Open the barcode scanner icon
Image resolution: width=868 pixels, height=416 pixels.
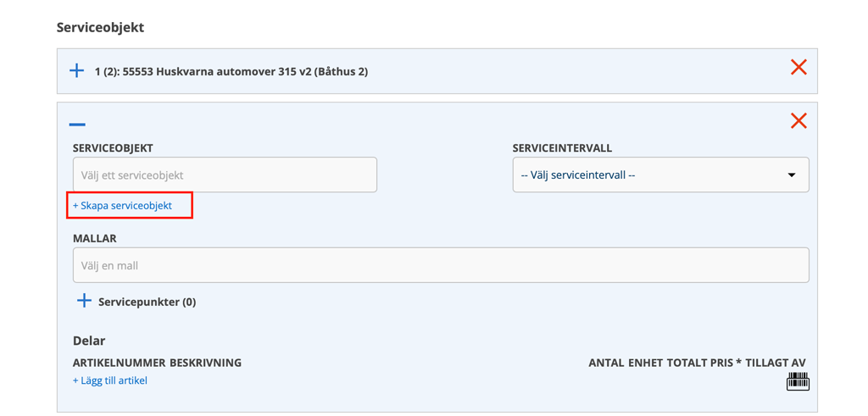[798, 381]
